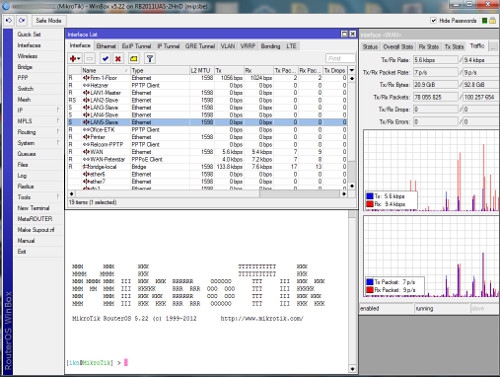The image size is (500, 377).
Task: Click the blue Tx Packet legend swatch
Action: point(370,282)
